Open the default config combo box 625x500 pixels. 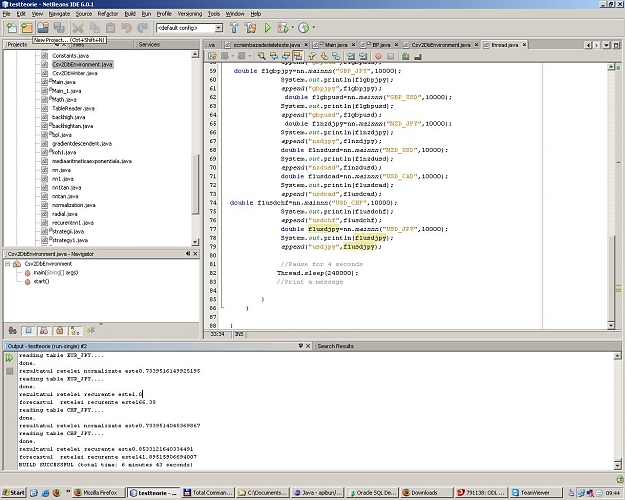pyautogui.click(x=189, y=28)
